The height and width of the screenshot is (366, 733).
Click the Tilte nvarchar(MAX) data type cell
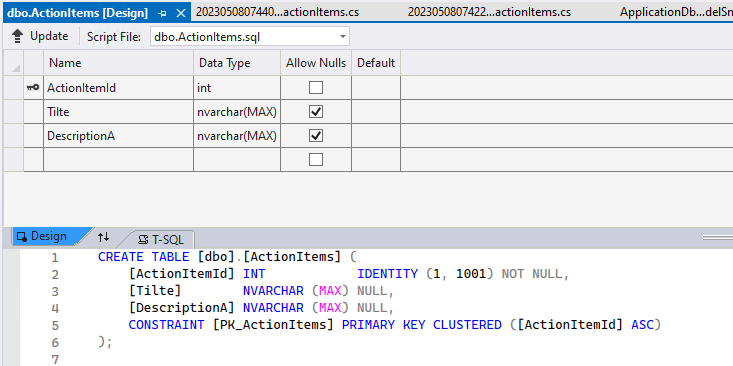237,111
